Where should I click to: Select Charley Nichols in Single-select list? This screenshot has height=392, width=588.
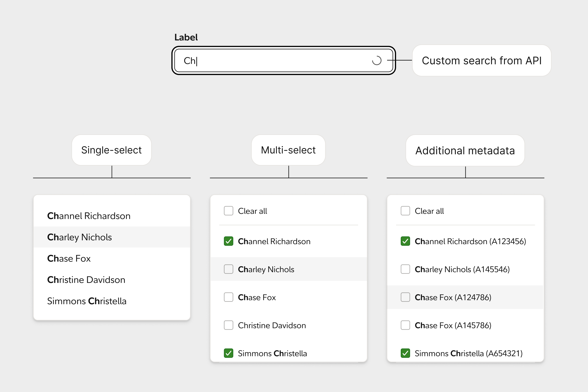[x=79, y=237]
